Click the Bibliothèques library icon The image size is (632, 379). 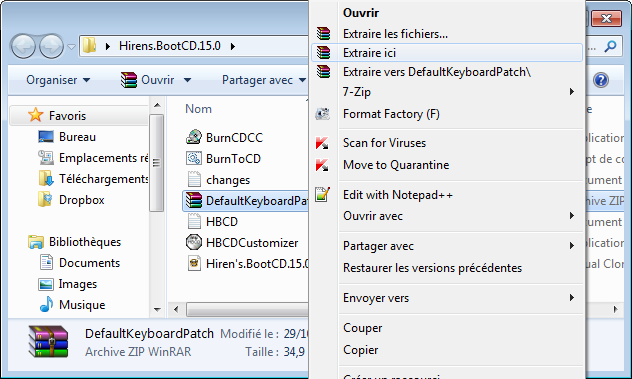(x=36, y=242)
